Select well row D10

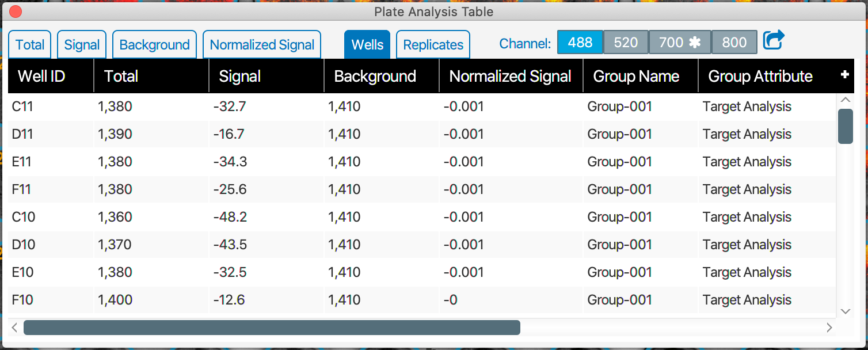[422, 245]
